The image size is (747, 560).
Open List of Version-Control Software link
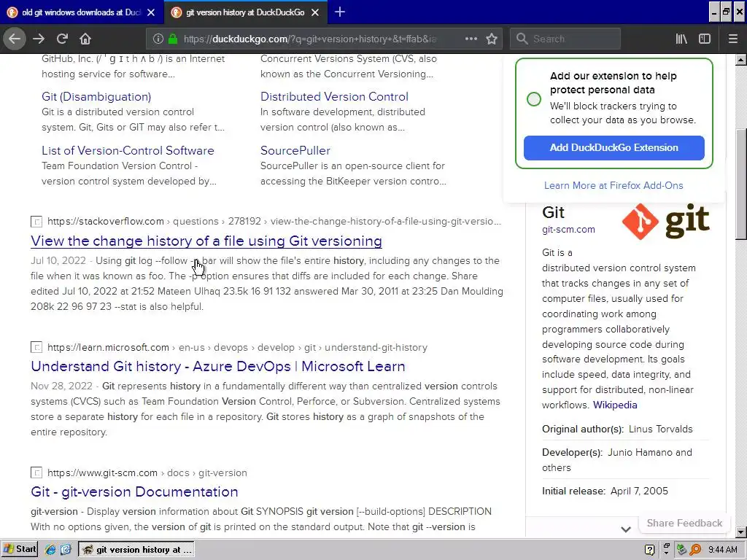[x=128, y=150]
